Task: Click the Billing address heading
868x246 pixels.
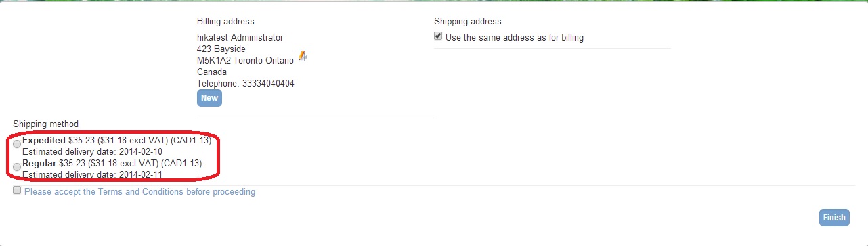Action: pyautogui.click(x=225, y=22)
